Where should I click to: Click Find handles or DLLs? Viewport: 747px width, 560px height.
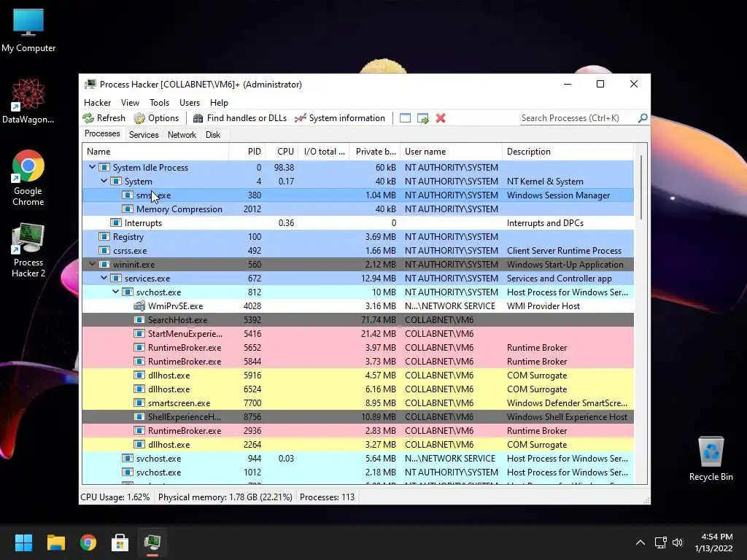click(239, 118)
